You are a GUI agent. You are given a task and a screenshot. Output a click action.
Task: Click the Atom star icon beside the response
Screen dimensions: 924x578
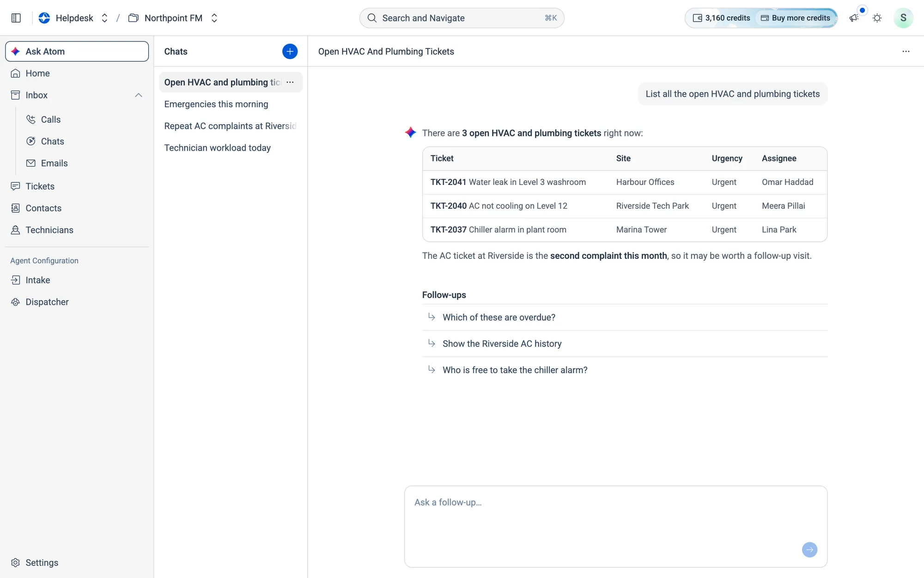(x=410, y=133)
